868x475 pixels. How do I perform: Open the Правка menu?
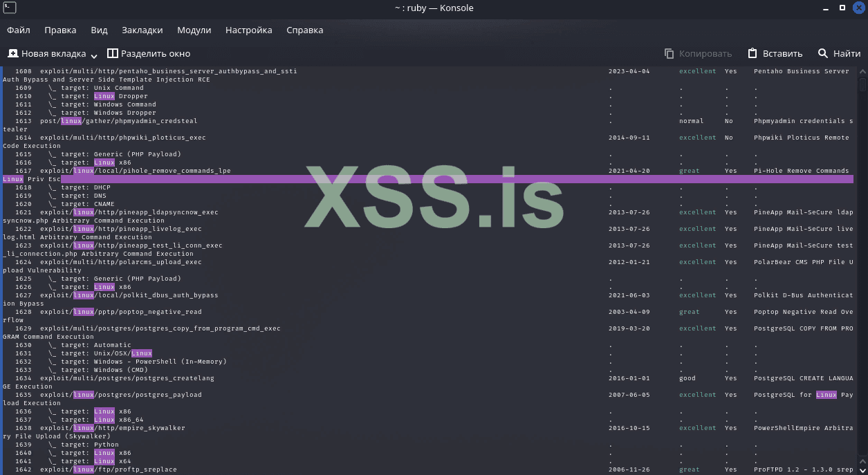tap(60, 30)
